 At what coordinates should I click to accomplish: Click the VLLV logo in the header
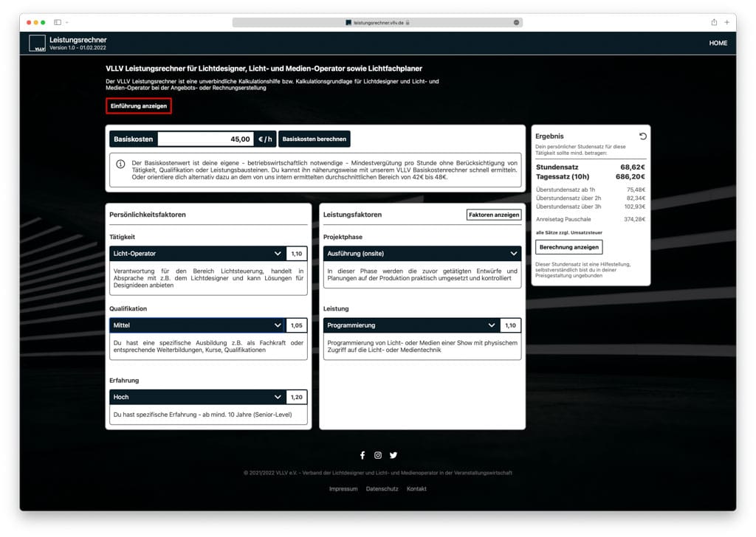coord(37,44)
